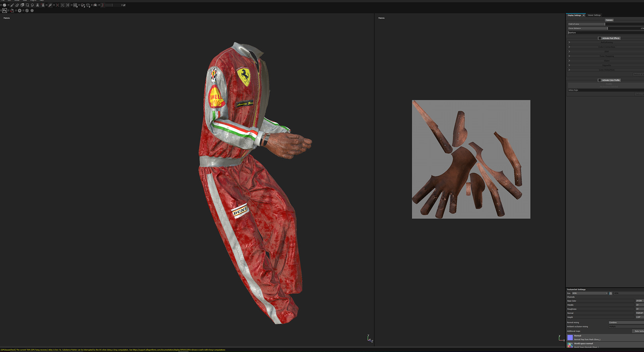Open the Ambient occlusion mixing dropdown
644x352 pixels.
click(x=626, y=326)
